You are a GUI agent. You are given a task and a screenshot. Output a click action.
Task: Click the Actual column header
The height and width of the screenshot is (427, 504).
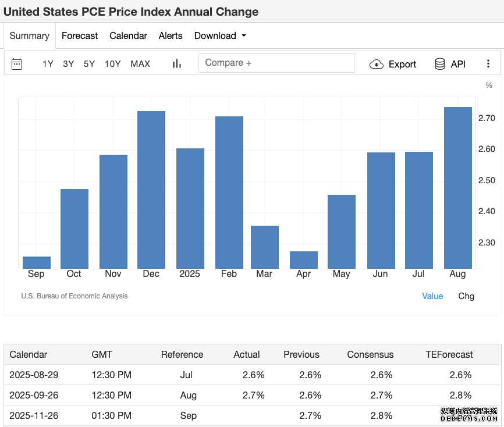[247, 354]
